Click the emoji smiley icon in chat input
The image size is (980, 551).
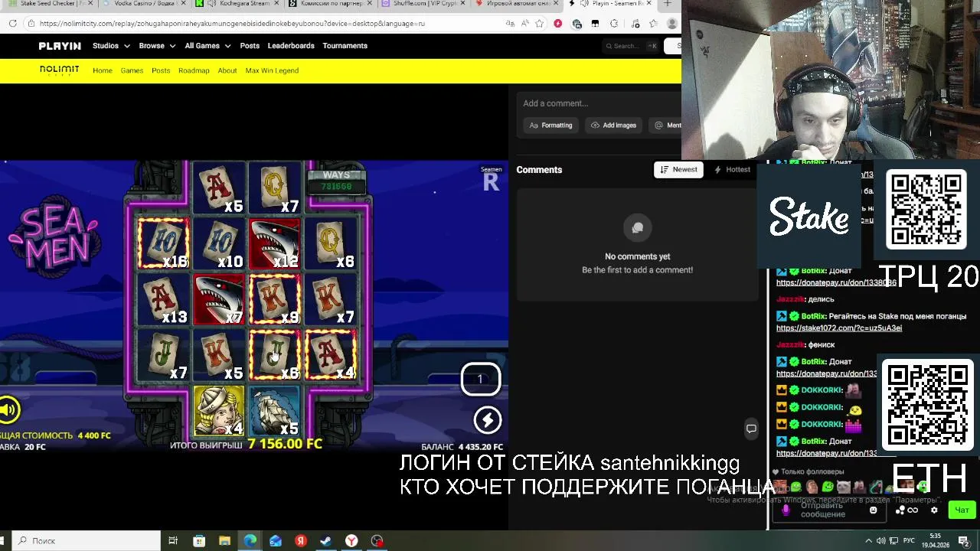[873, 510]
